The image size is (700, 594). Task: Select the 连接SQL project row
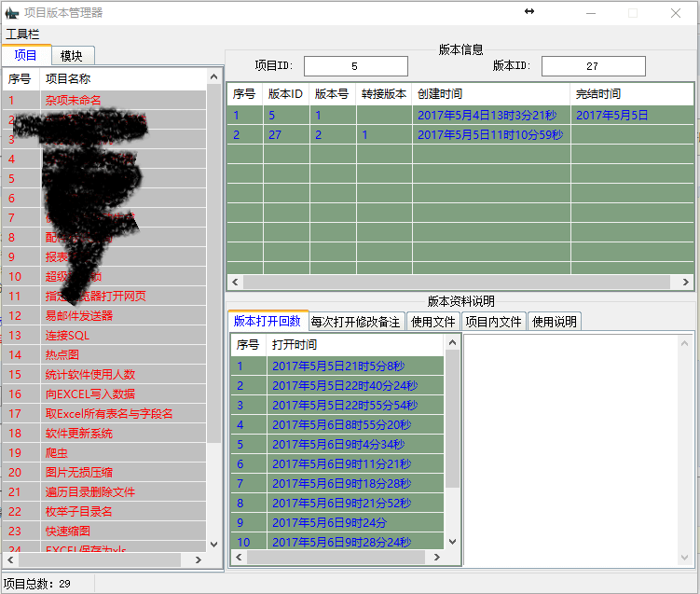coord(65,336)
